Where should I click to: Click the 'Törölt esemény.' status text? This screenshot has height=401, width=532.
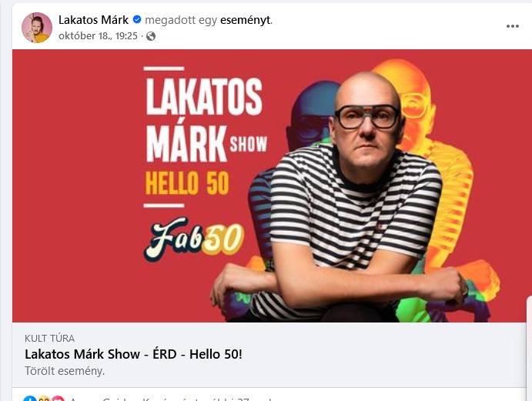point(65,371)
